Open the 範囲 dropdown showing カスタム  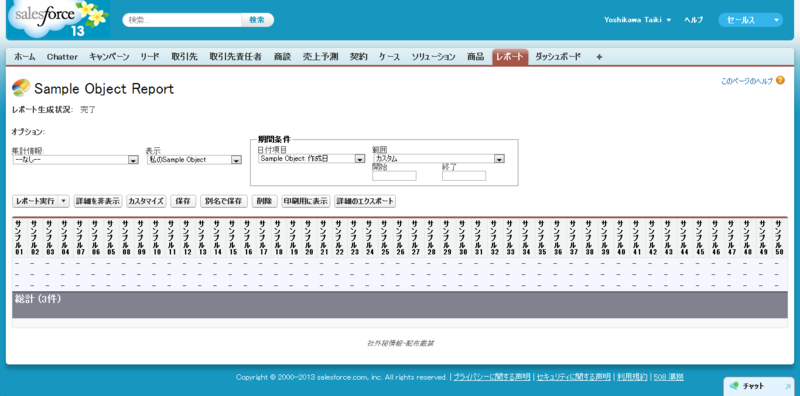[438, 159]
